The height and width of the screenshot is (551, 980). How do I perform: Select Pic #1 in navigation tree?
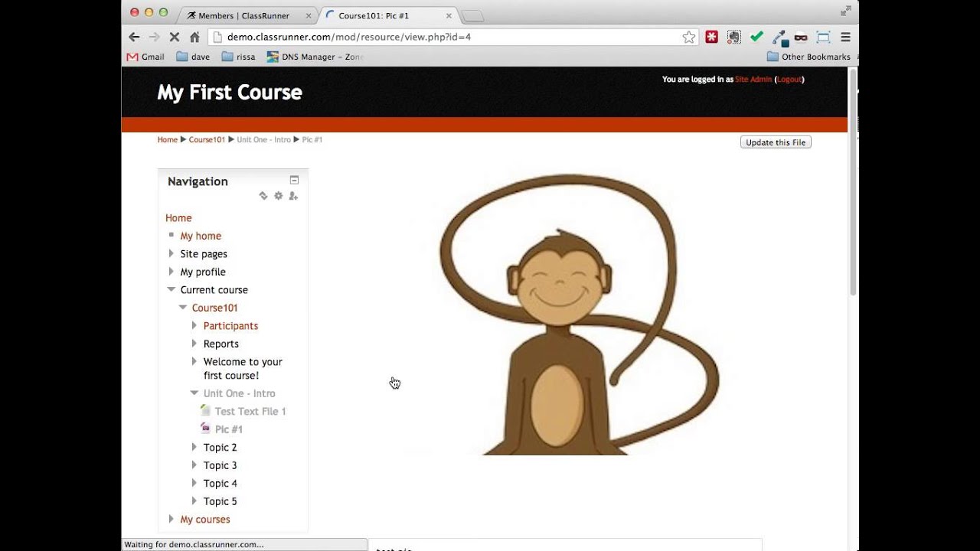[229, 429]
